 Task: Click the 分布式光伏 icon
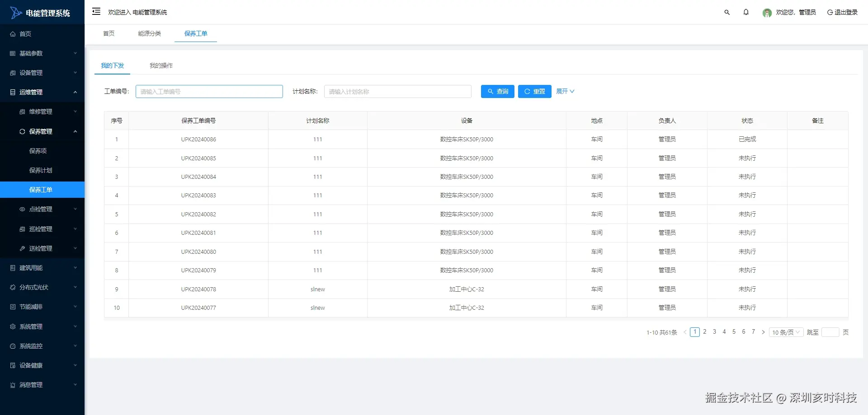(x=13, y=287)
